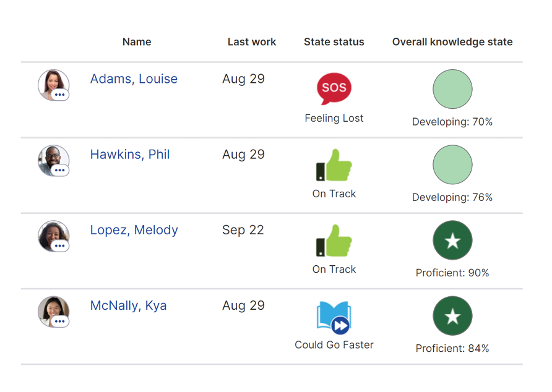This screenshot has width=552, height=392.
Task: Click the Hawkins, Phil name link
Action: 130,154
